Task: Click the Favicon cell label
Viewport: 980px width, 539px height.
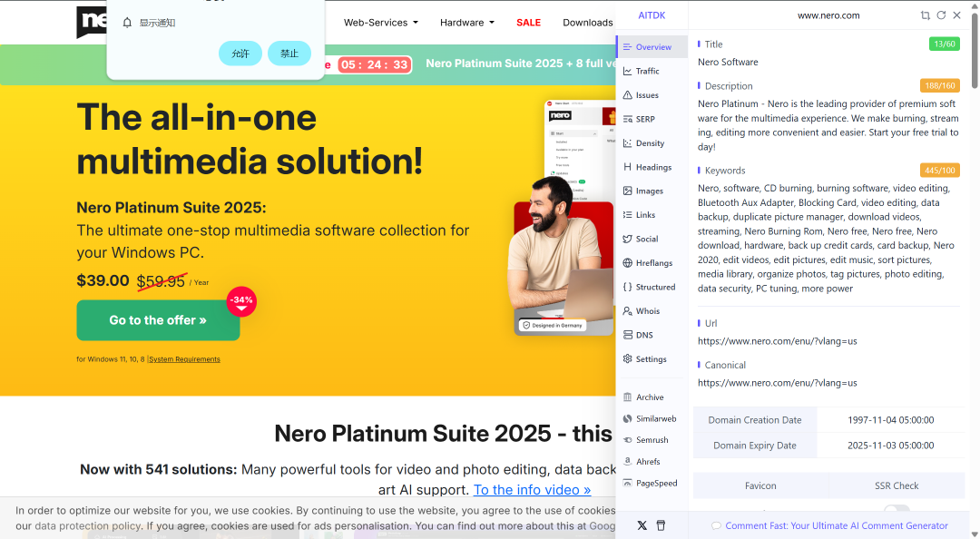Action: (760, 485)
